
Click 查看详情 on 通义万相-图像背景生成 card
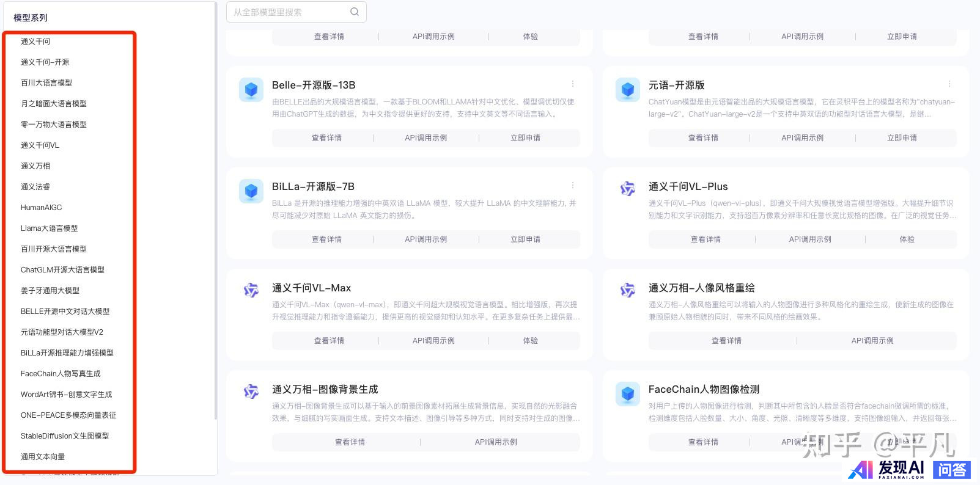(350, 442)
